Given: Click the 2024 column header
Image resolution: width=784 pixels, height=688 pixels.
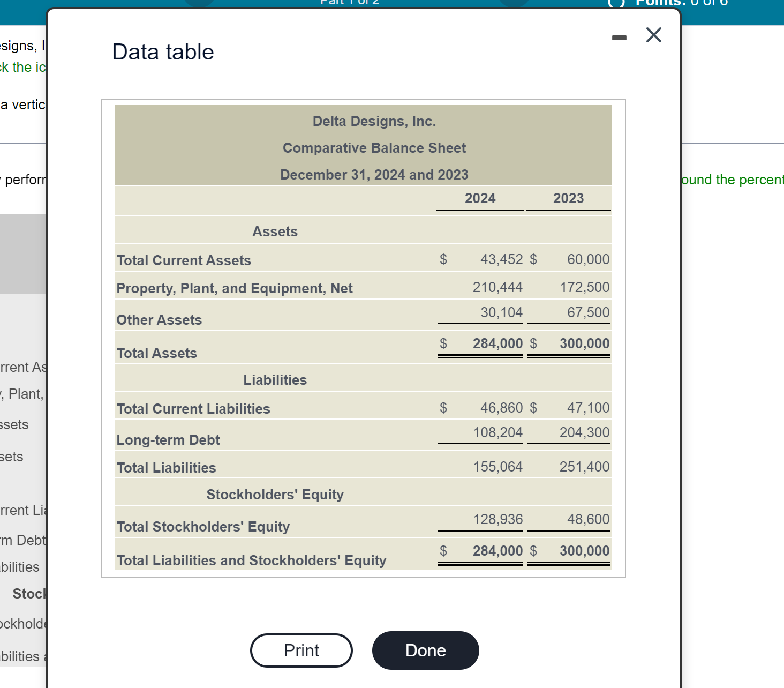Looking at the screenshot, I should click(479, 198).
